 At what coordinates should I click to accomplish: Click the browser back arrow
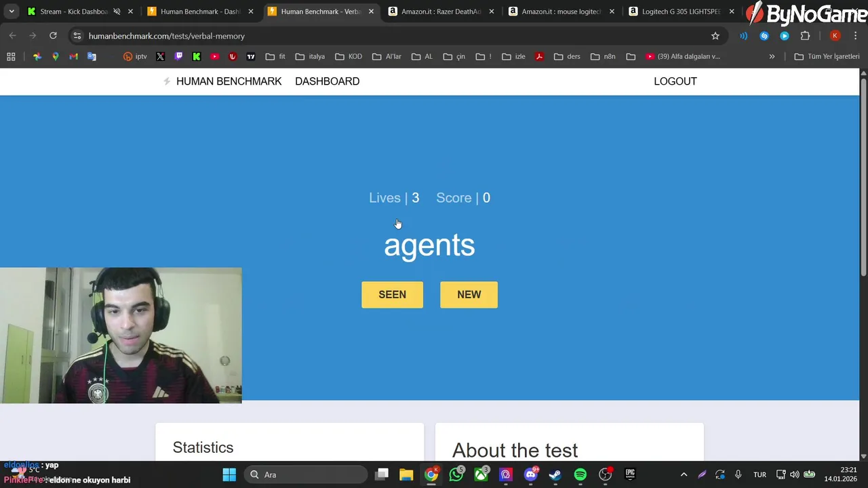[x=13, y=36]
